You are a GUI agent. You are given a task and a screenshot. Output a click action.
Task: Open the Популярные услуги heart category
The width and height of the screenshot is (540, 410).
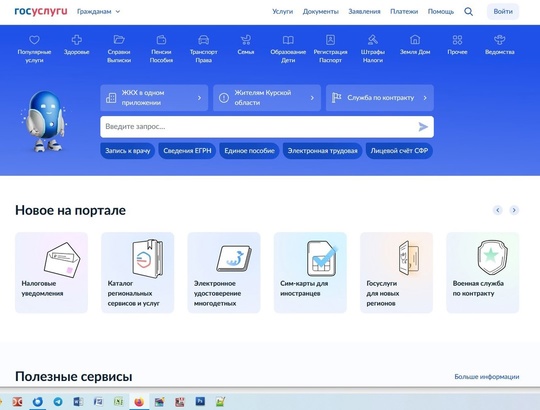[34, 49]
